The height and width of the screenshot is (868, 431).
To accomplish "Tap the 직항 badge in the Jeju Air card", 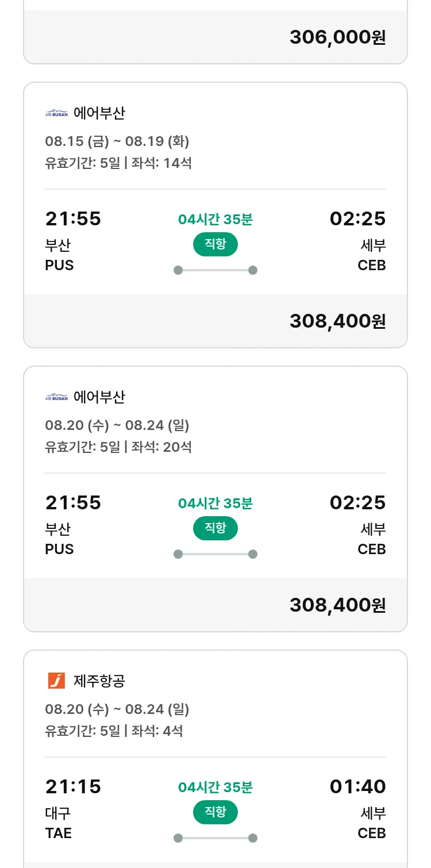I will tap(215, 812).
